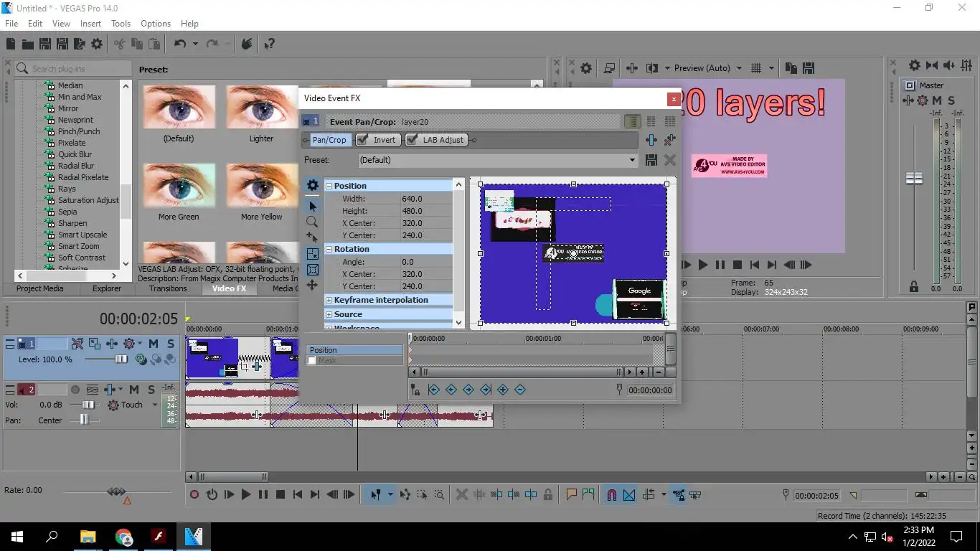Save preset with floppy disk icon

[x=651, y=160]
